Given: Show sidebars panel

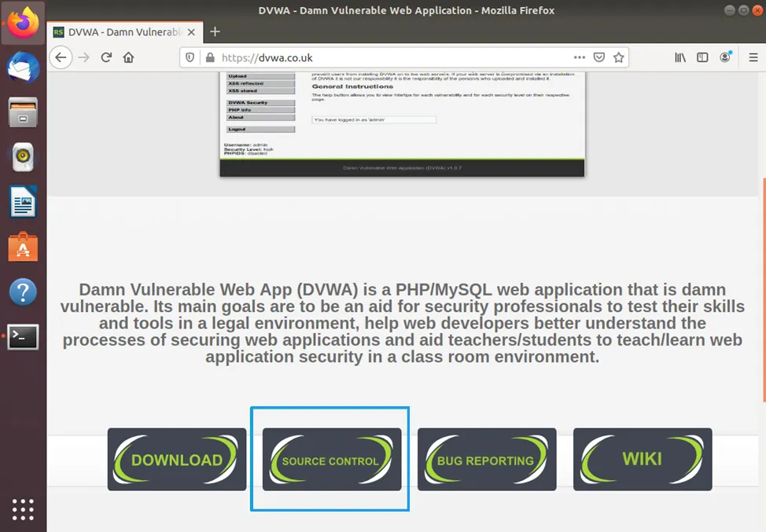Looking at the screenshot, I should (702, 57).
